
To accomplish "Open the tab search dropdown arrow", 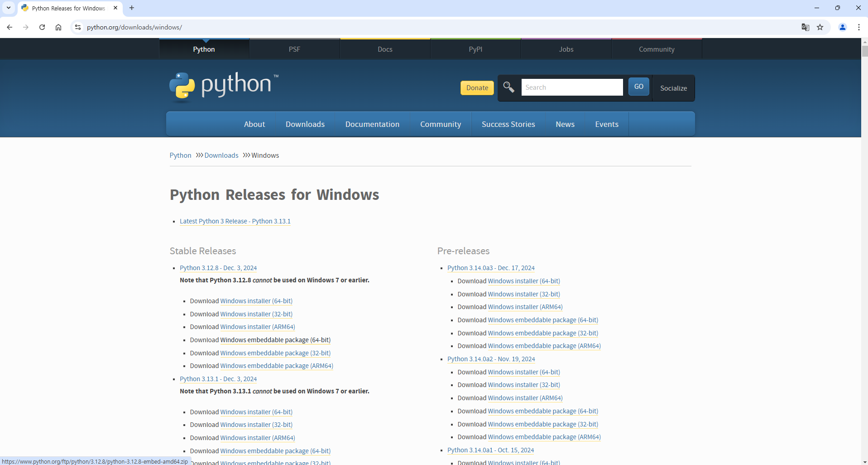I will coord(9,8).
